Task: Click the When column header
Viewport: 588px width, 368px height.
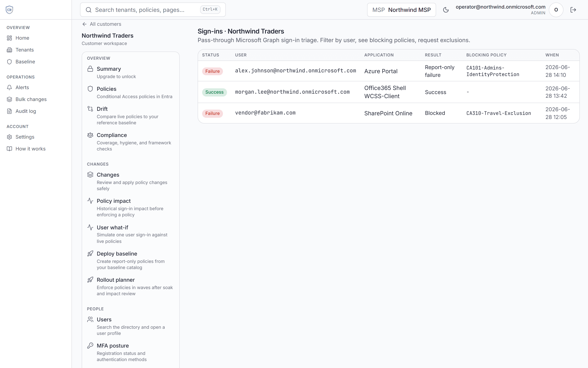Action: pyautogui.click(x=552, y=55)
